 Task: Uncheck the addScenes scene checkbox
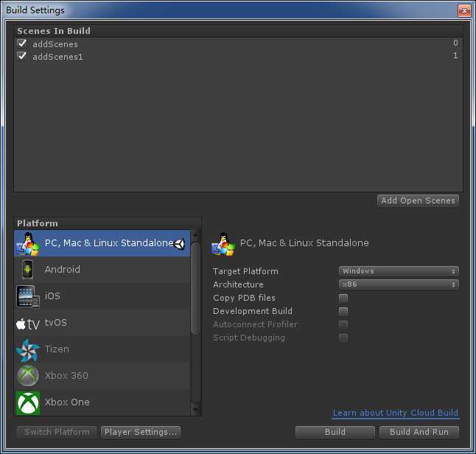click(22, 43)
